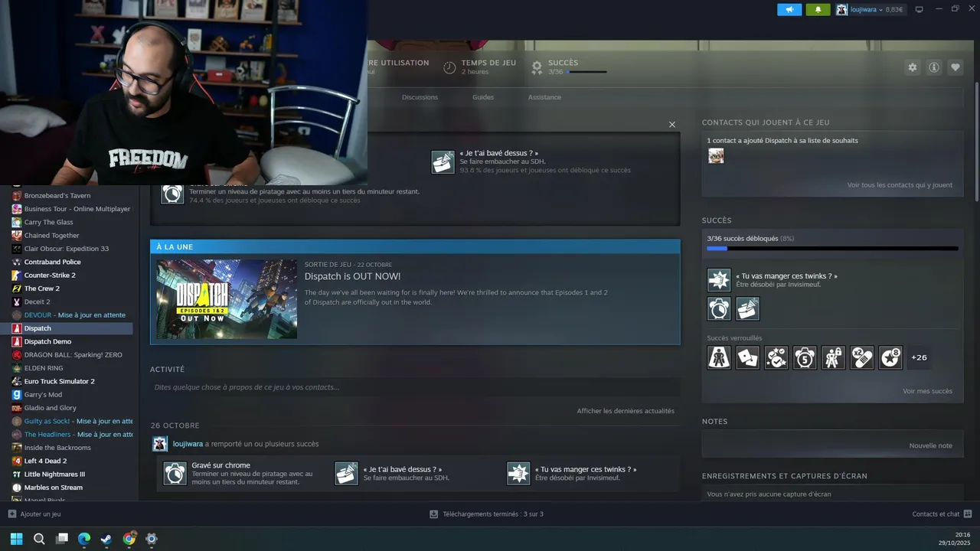This screenshot has width=980, height=551.
Task: Select The Crew 2 in the library
Action: (41, 289)
